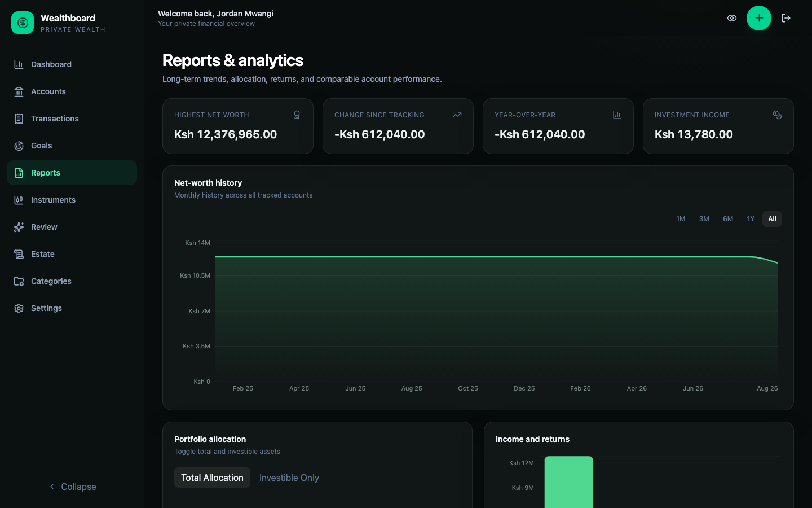The width and height of the screenshot is (812, 508).
Task: Collapse the sidebar with chevron
Action: coord(52,487)
